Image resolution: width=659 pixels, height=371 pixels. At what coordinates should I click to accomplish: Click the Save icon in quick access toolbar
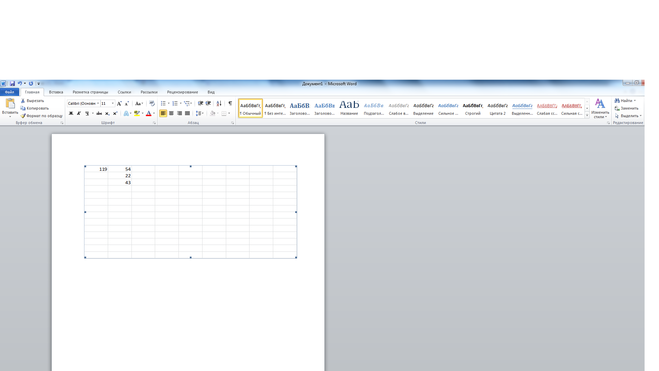[12, 84]
